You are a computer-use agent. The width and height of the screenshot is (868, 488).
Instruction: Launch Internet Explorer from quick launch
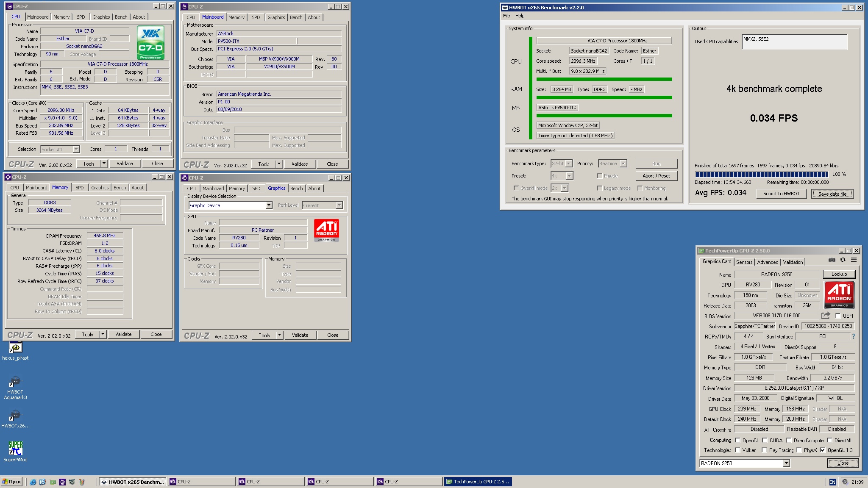coord(33,482)
